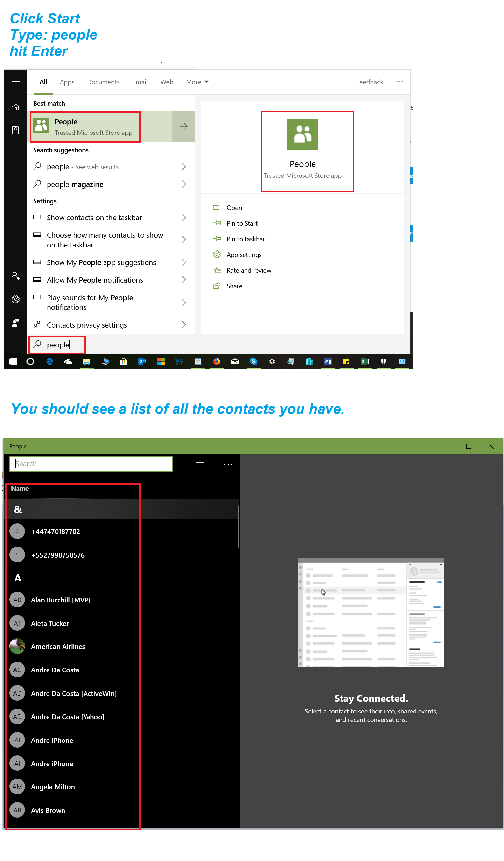The width and height of the screenshot is (504, 861).
Task: Expand 'Contacts privacy settings' chevron
Action: 184,325
